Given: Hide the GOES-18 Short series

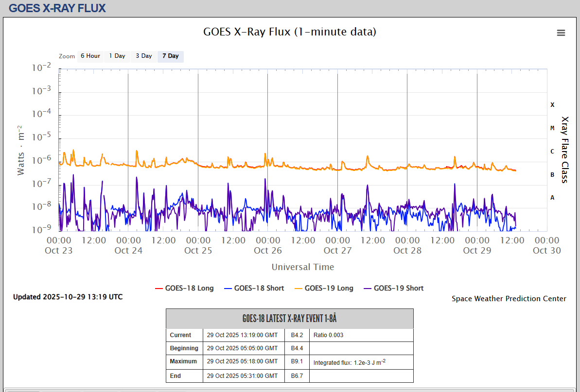Looking at the screenshot, I should pyautogui.click(x=259, y=288).
